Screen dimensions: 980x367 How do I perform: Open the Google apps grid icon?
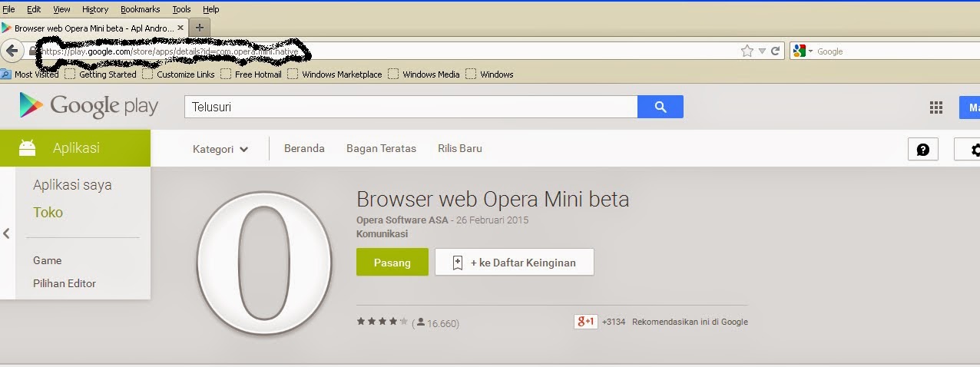(x=935, y=107)
